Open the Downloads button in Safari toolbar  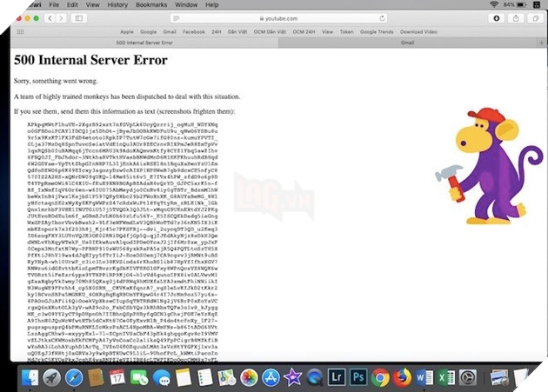click(x=497, y=18)
